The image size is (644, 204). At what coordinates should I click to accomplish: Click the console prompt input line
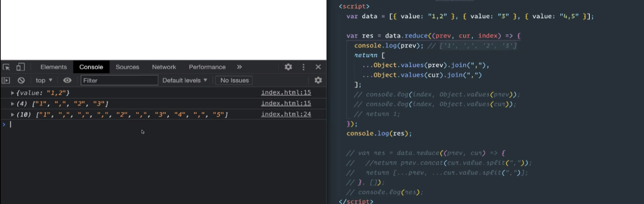pyautogui.click(x=163, y=125)
